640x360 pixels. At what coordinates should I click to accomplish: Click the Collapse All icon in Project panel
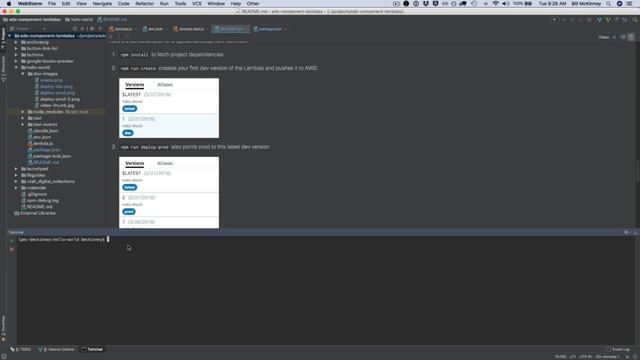tap(82, 29)
